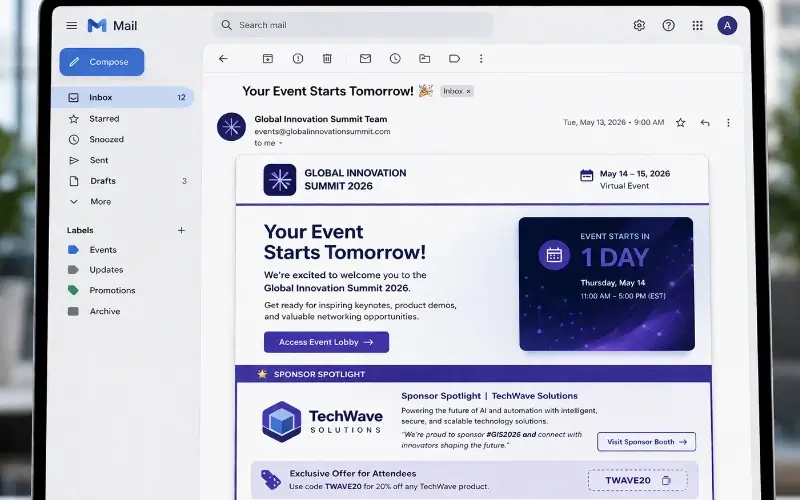This screenshot has height=500, width=800.
Task: Star the Global Innovation Summit email
Action: [680, 122]
